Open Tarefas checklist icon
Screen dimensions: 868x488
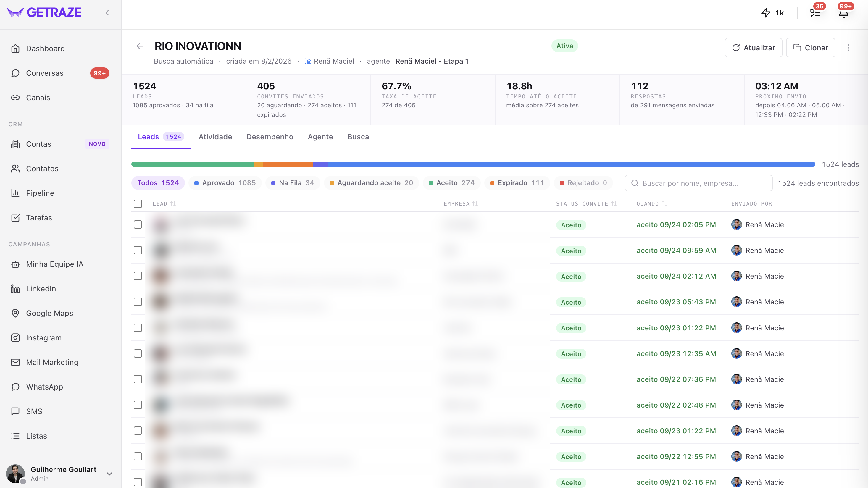pos(15,218)
